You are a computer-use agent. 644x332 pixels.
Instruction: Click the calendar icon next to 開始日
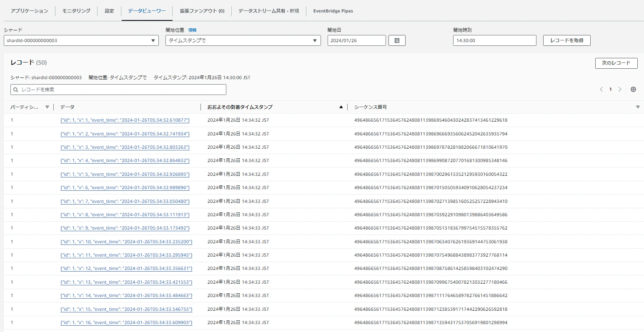pos(396,40)
